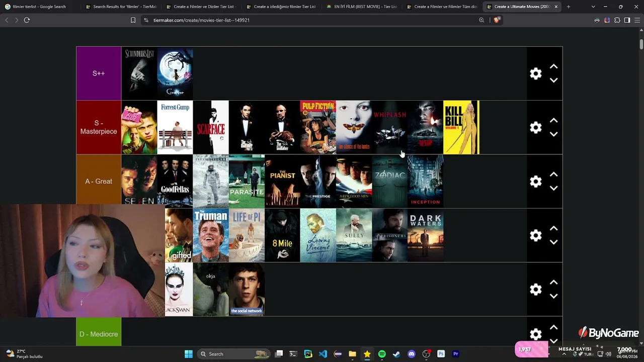Open the 'Filmler ve Diziler Tier List' tab
This screenshot has height=362, width=644.
tap(201, 7)
